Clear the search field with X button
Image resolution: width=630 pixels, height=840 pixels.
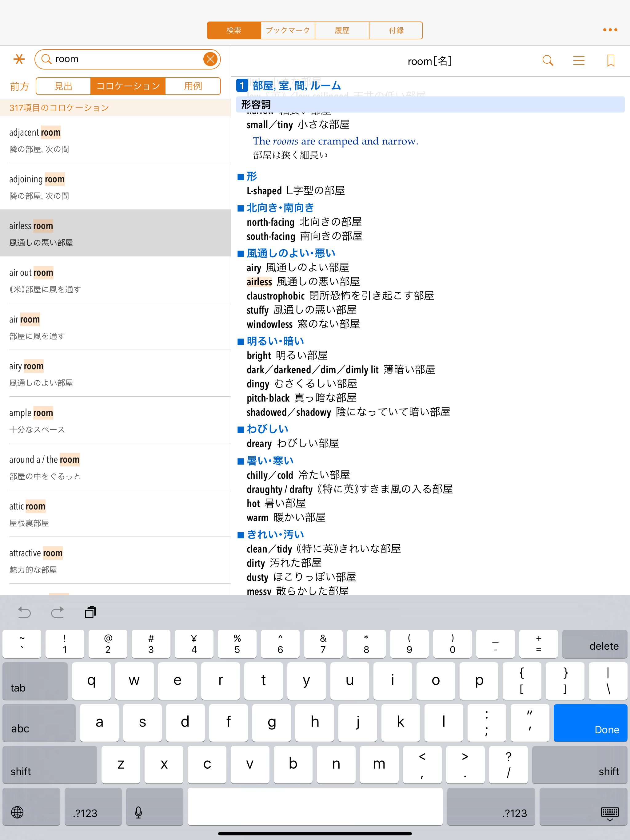(210, 59)
